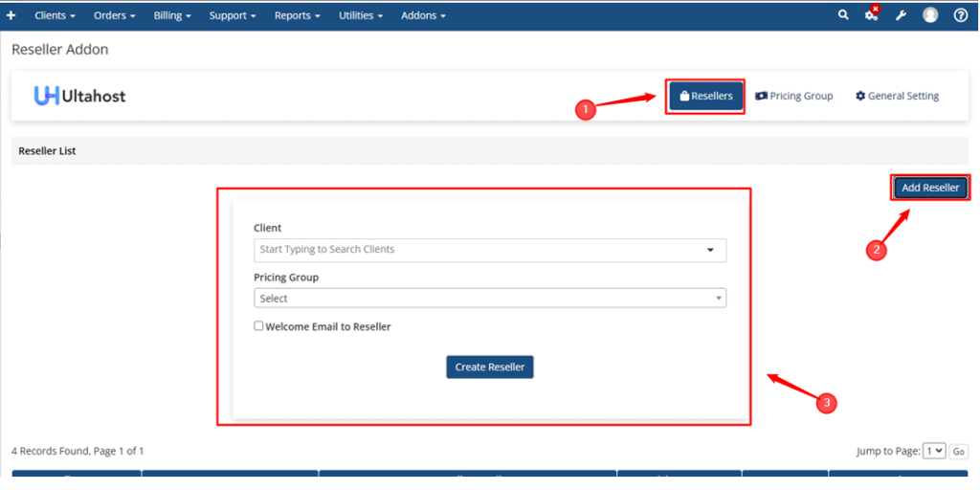Click the Add Reseller button
Screen dimensions: 980x490
(x=930, y=188)
